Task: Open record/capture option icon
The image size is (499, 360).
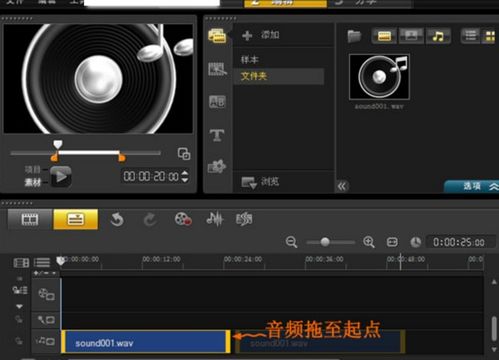Action: (183, 219)
